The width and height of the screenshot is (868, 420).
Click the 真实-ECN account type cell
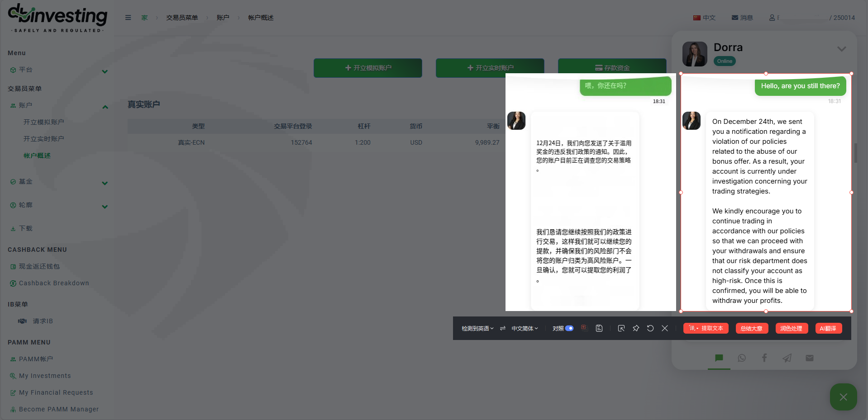coord(191,142)
